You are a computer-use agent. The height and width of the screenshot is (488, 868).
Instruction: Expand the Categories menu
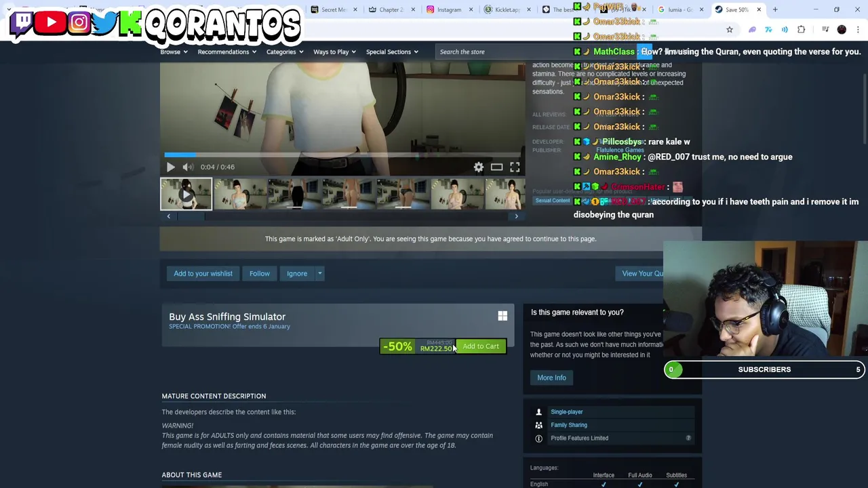pyautogui.click(x=285, y=52)
